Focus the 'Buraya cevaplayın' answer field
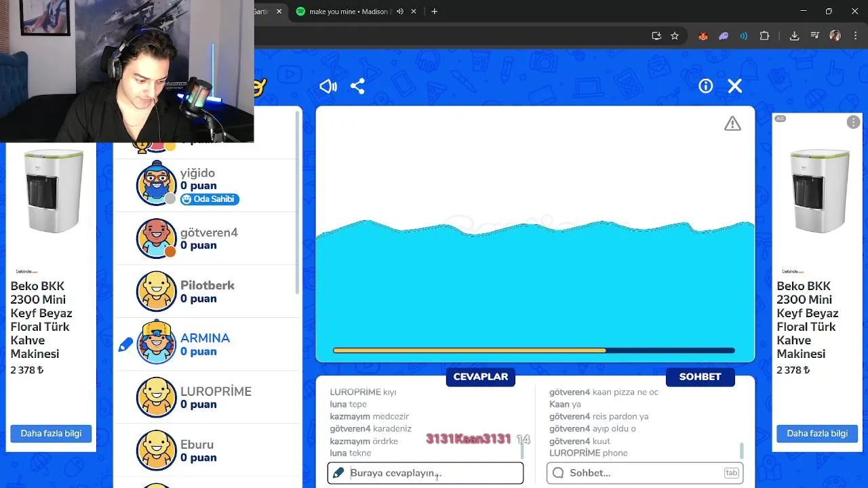 [x=425, y=473]
